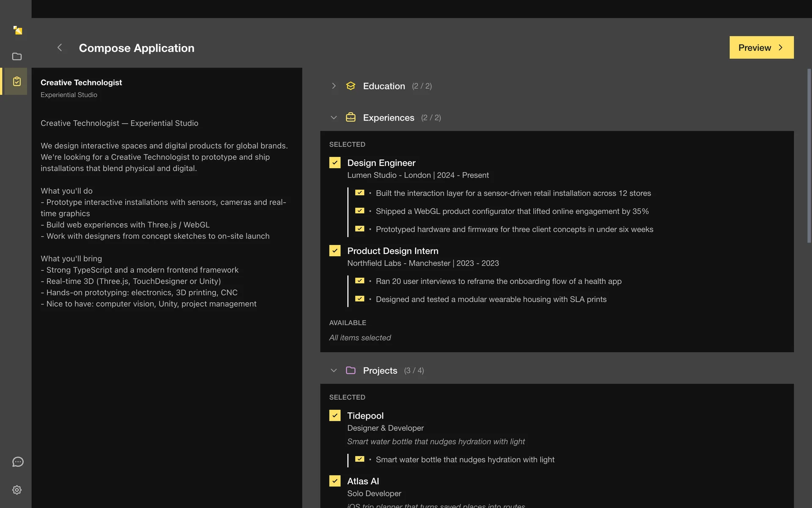This screenshot has height=508, width=812.
Task: Click the Education graduation cap icon
Action: [351, 86]
